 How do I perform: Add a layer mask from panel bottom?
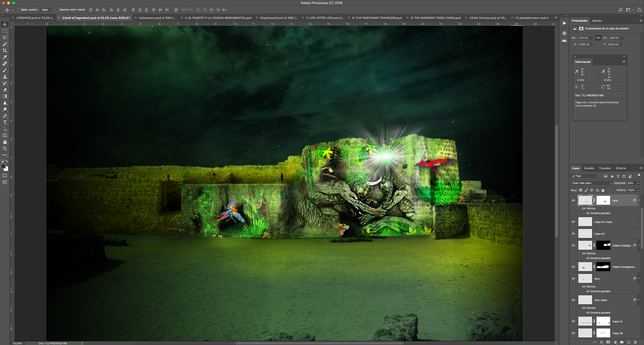(608, 342)
